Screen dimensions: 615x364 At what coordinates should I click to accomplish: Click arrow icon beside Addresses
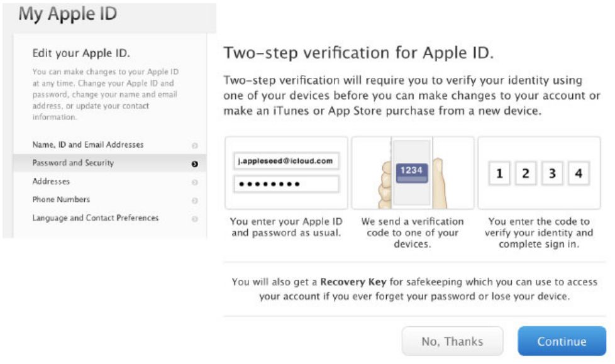(194, 182)
